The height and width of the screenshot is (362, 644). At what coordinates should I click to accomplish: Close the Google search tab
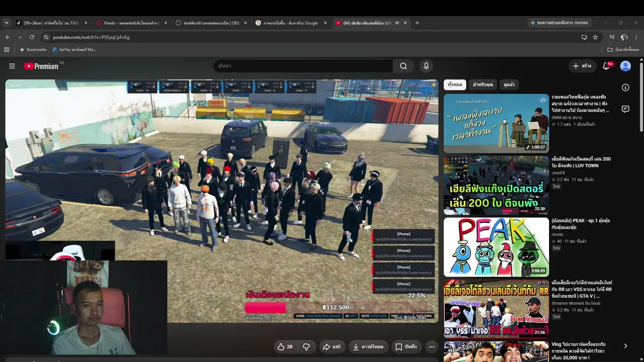point(326,23)
